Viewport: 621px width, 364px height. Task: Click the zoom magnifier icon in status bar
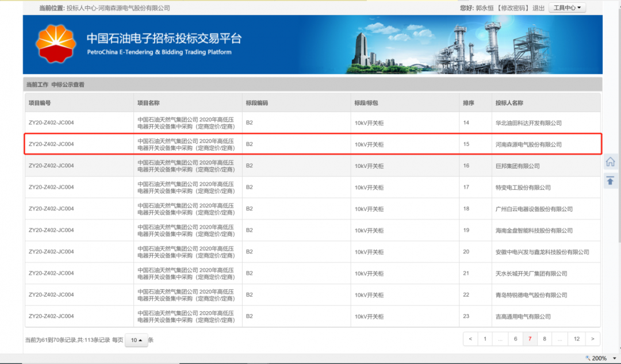588,358
